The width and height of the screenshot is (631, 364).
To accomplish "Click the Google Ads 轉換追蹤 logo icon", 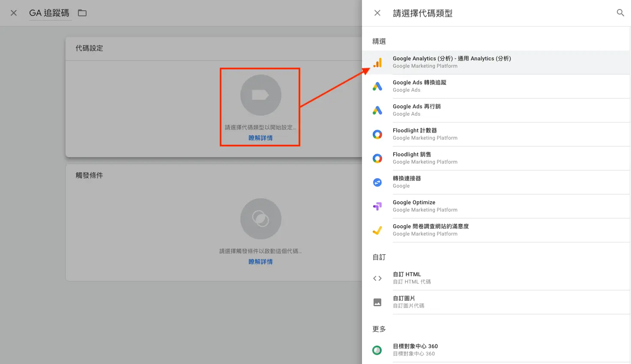I will 377,87.
